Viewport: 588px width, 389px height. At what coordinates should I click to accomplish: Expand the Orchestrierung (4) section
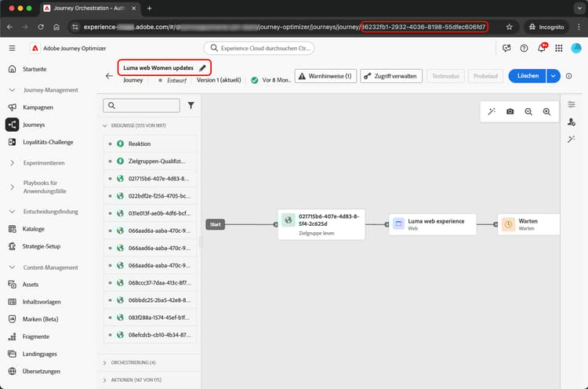(x=104, y=363)
